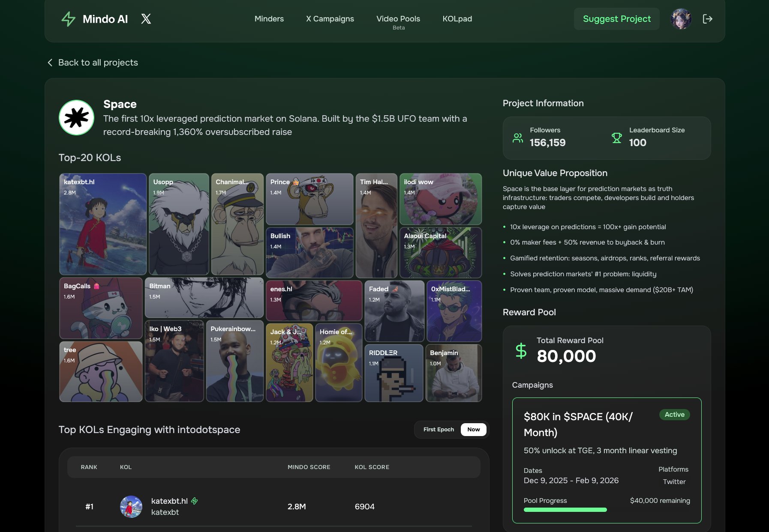Click the Total Reward Pool dollar icon
Screen dimensions: 769x532
click(x=521, y=351)
